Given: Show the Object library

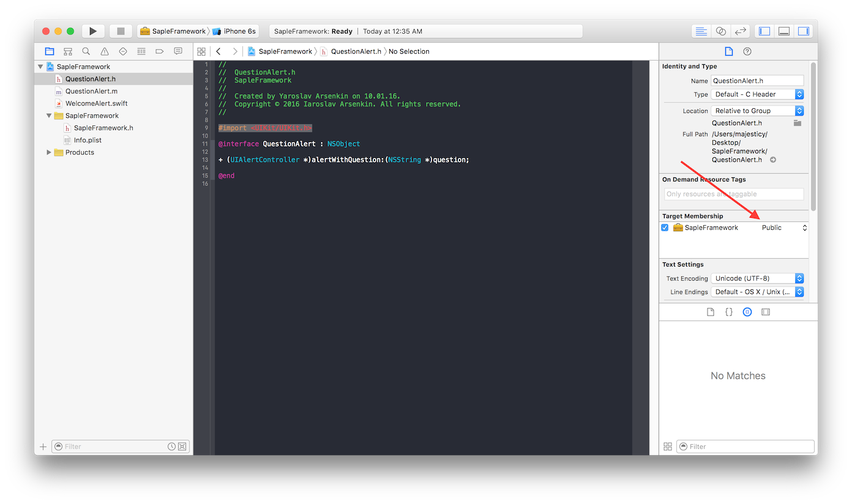Looking at the screenshot, I should pyautogui.click(x=747, y=312).
